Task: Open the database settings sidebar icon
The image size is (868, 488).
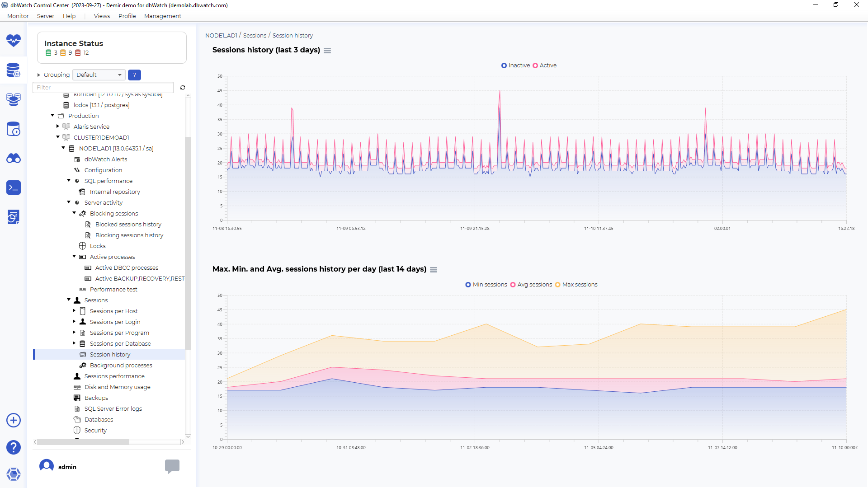Action: (14, 70)
